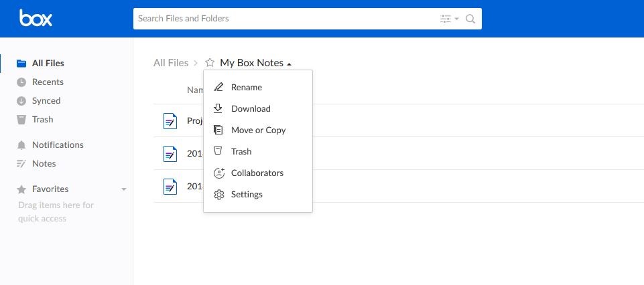Open Recents clock icon in sidebar
Viewport: 644px width, 285px height.
tap(21, 82)
